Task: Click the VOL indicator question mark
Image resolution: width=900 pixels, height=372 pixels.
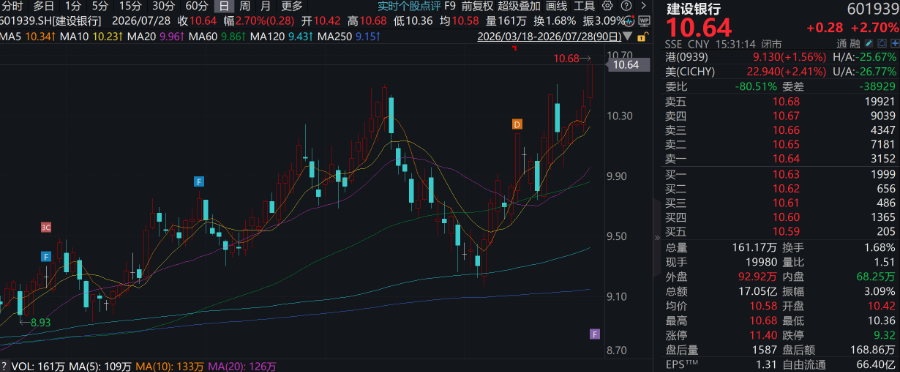Action: point(4,366)
